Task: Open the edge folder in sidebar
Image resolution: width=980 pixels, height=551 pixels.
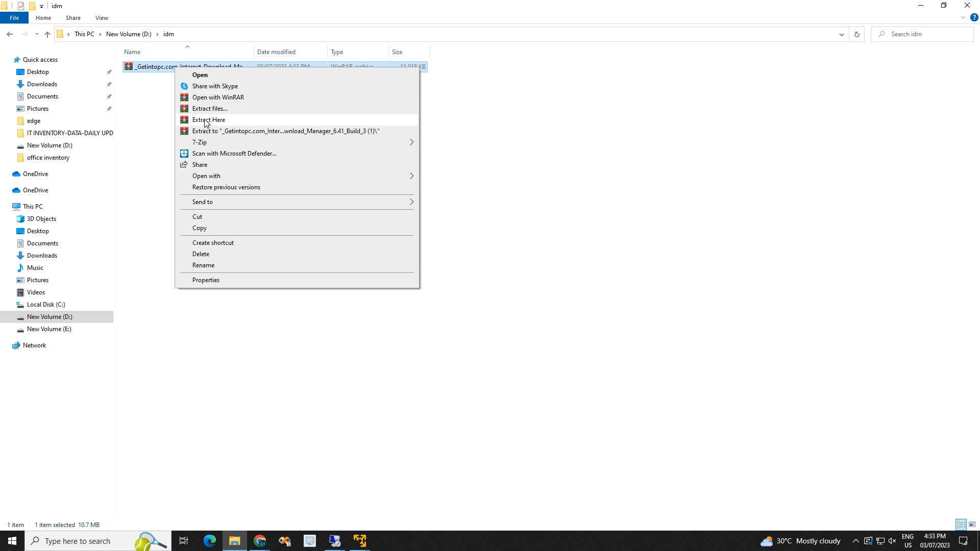Action: pyautogui.click(x=34, y=121)
